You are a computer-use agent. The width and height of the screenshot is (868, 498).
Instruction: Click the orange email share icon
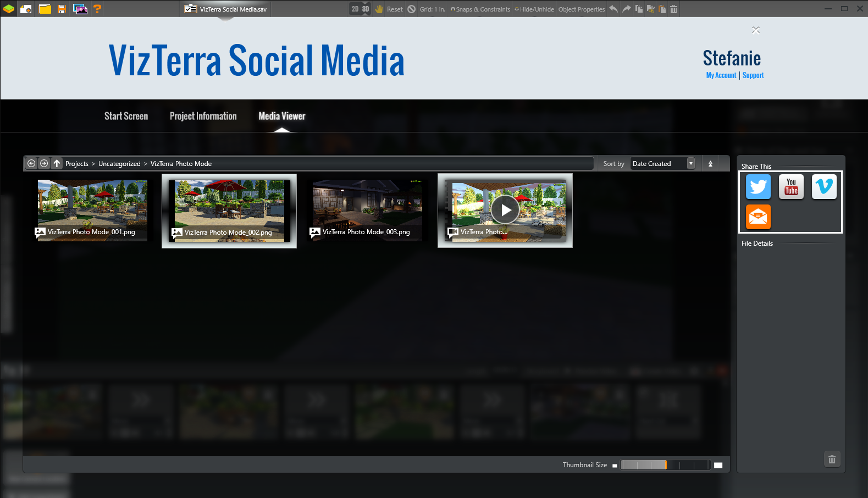758,217
